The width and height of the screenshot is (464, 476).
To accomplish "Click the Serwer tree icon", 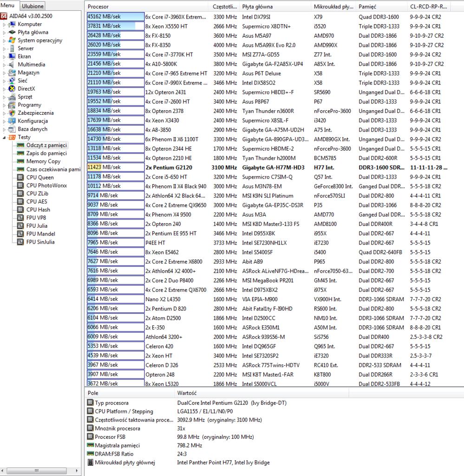I will [13, 48].
